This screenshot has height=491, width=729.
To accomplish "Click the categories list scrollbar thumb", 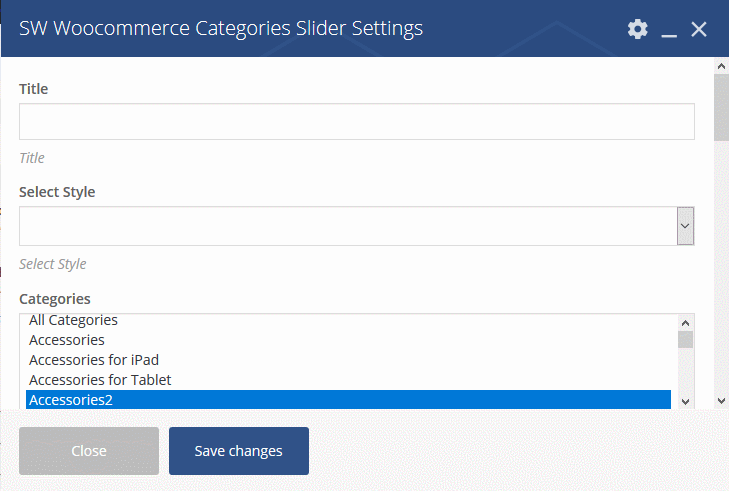I will click(685, 339).
